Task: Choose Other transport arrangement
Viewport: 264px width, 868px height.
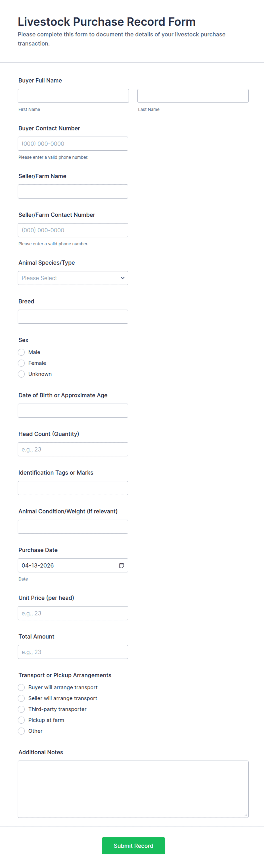Action: 21,731
